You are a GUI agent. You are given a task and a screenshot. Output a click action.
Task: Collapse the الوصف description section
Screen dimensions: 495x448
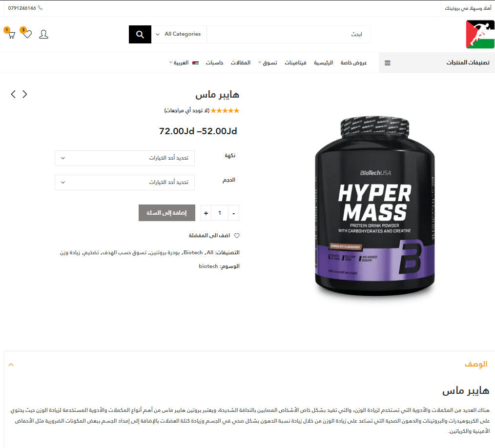pyautogui.click(x=11, y=365)
